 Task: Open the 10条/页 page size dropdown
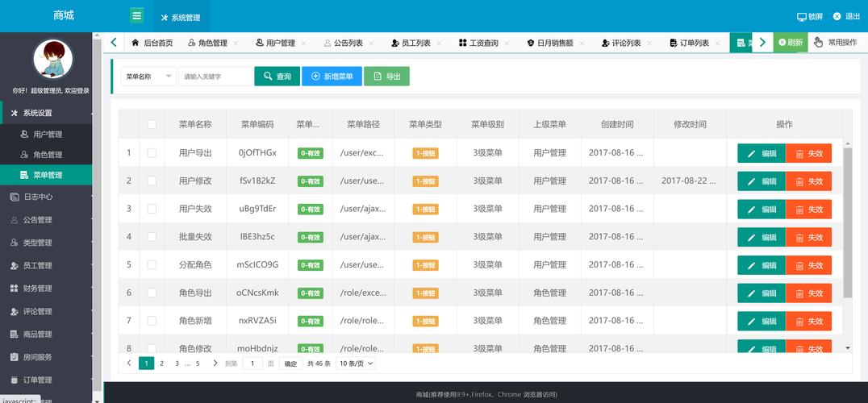tap(356, 364)
